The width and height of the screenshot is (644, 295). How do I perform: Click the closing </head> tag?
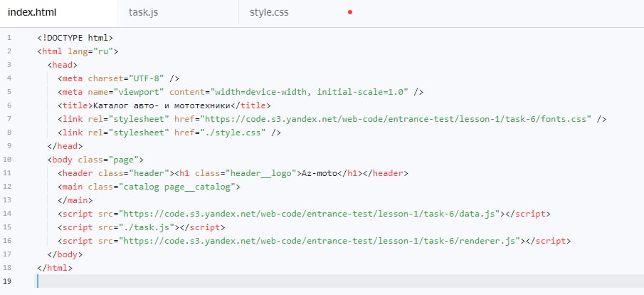(65, 146)
